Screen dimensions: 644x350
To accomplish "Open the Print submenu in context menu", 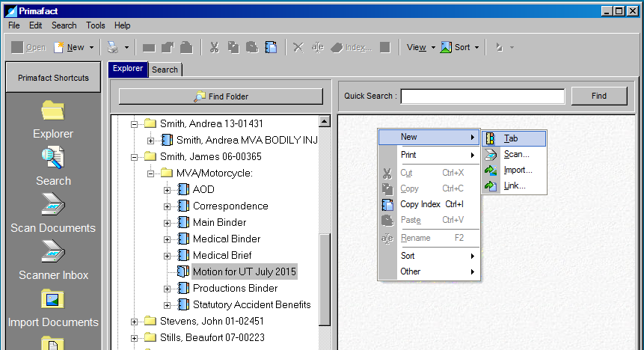I will [x=429, y=155].
